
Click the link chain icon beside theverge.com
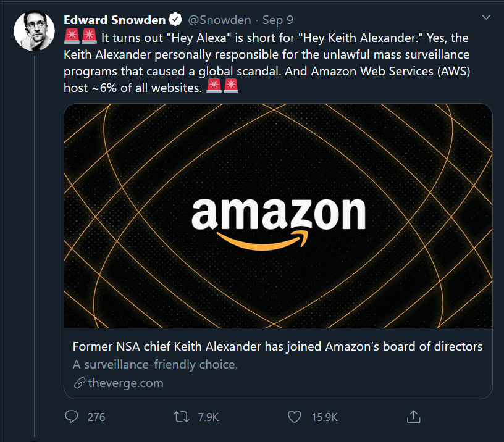coord(80,383)
